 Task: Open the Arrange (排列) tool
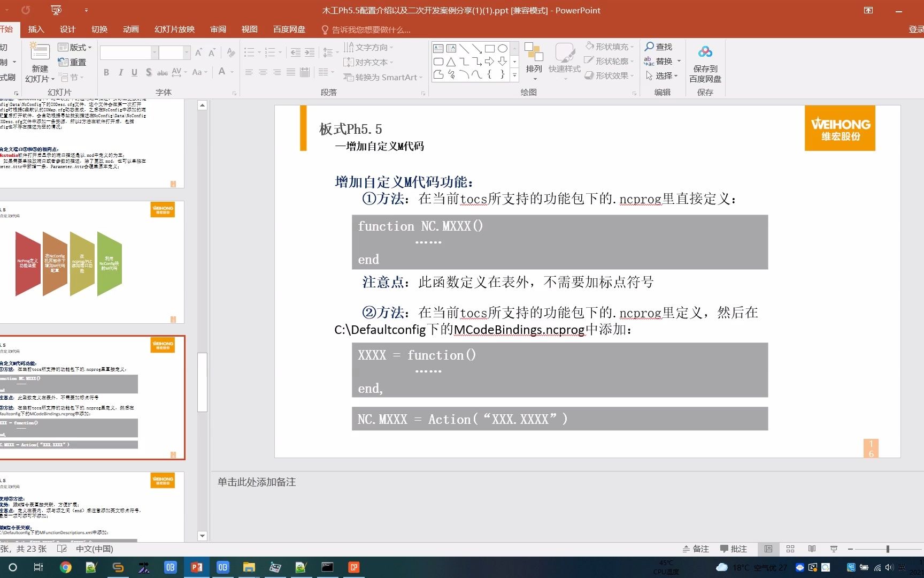tap(533, 60)
